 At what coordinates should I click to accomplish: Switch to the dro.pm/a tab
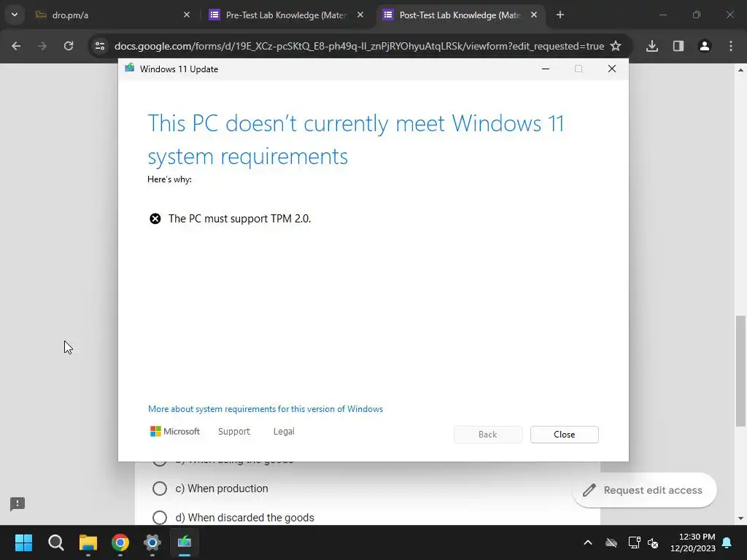pyautogui.click(x=112, y=15)
